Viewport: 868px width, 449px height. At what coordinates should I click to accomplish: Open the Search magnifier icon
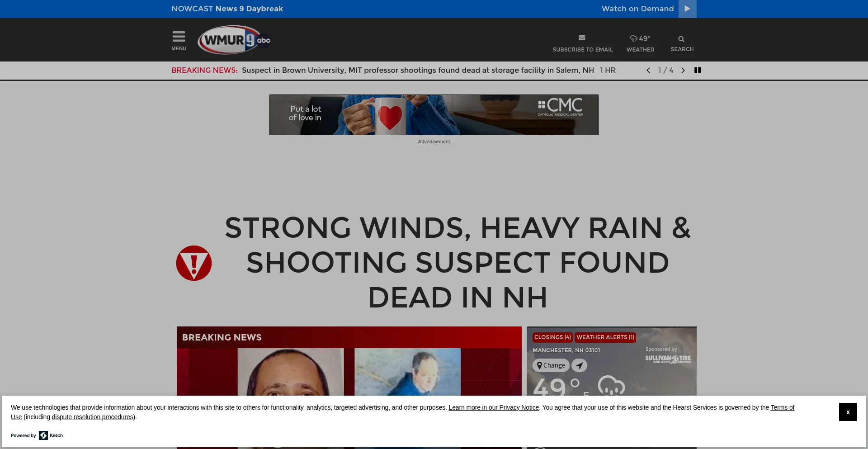coord(682,40)
